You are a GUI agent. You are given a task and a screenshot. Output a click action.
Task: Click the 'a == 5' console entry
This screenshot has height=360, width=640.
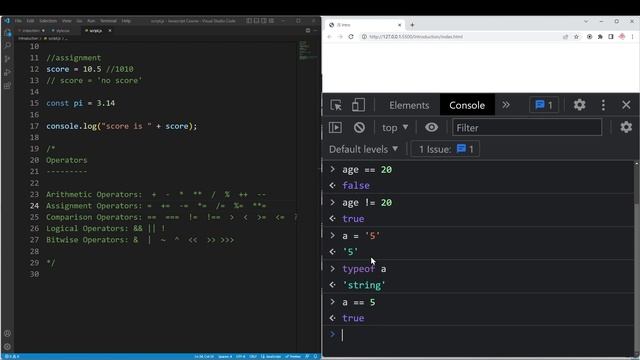tap(359, 302)
